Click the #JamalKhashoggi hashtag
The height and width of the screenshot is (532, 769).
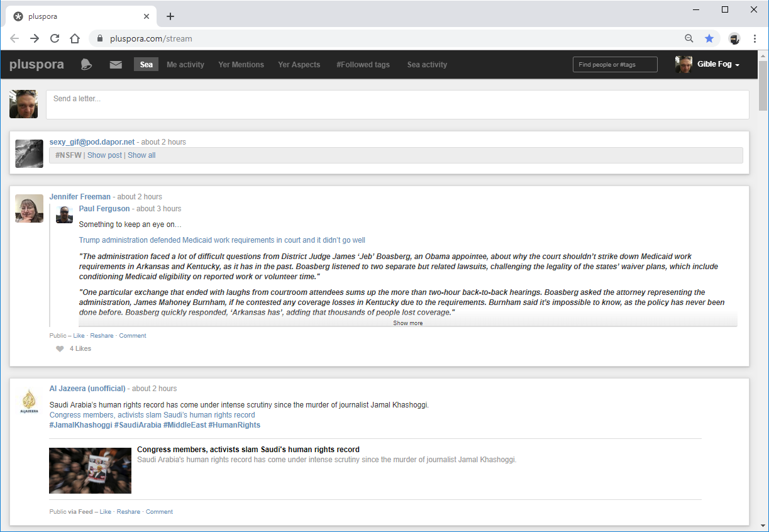80,425
